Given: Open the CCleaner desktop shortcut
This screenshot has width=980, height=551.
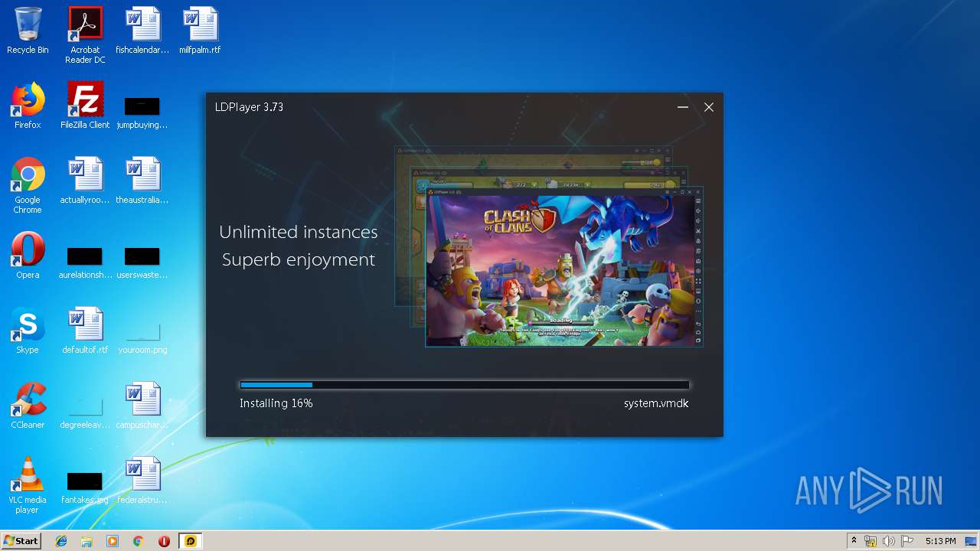Looking at the screenshot, I should coord(28,406).
